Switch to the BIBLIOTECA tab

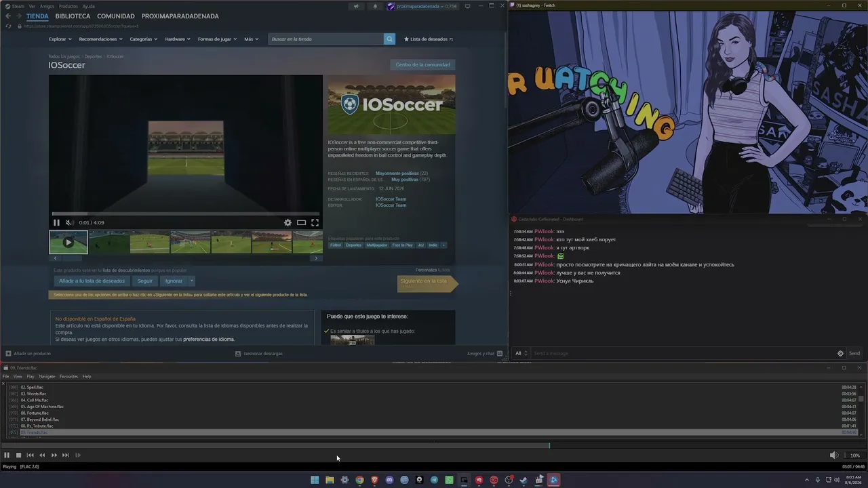pos(73,16)
